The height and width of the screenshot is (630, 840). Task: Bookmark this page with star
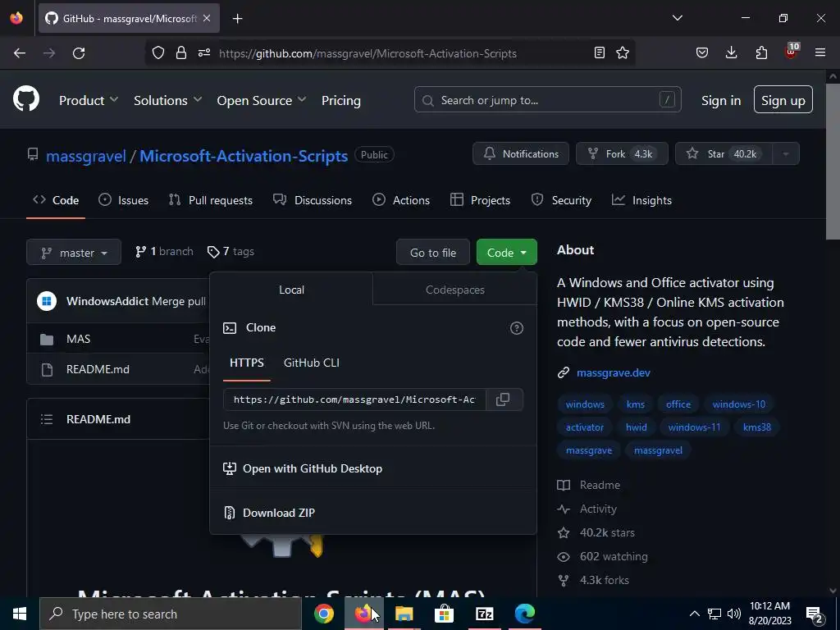(623, 53)
